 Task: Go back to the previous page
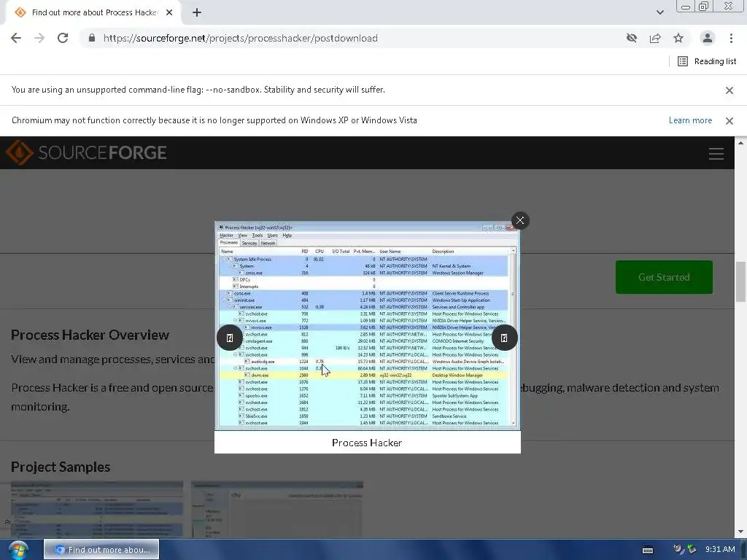click(16, 38)
